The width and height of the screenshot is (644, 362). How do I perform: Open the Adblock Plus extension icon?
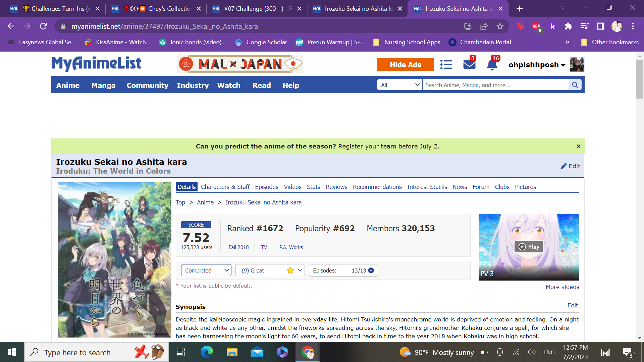pyautogui.click(x=537, y=26)
